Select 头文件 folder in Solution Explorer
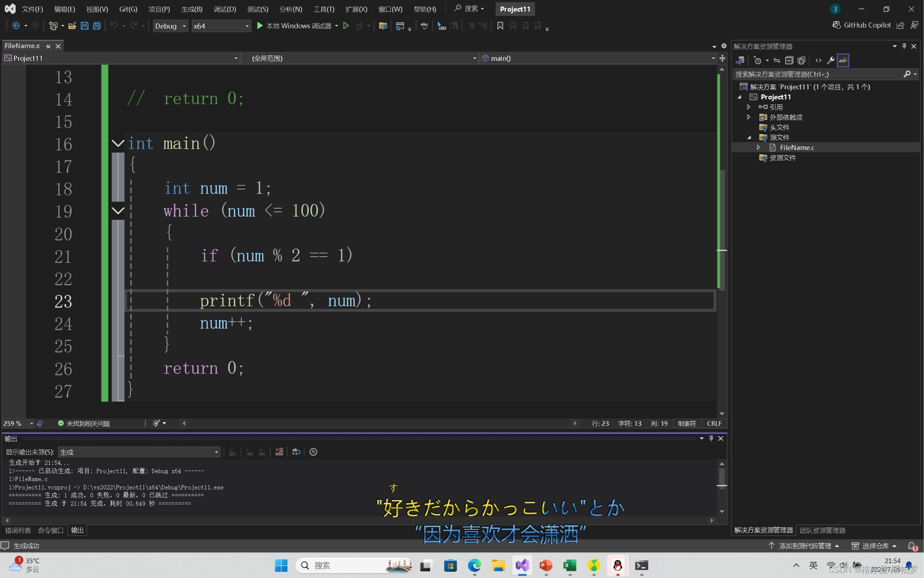 click(779, 127)
